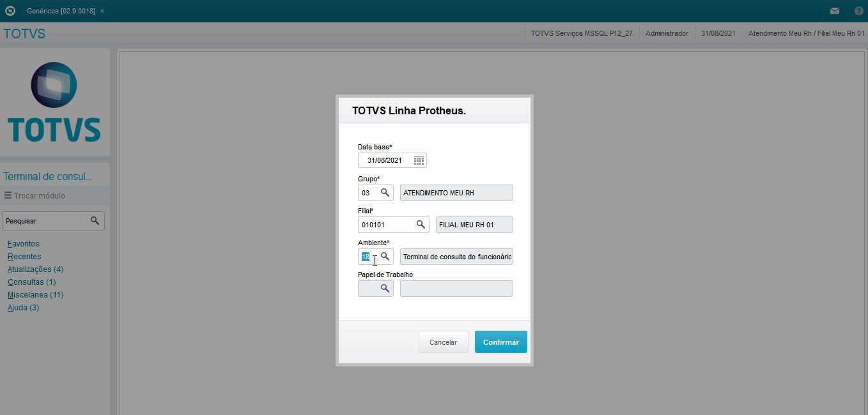
Task: Click the TOTVS text logo in the header
Action: tap(24, 33)
